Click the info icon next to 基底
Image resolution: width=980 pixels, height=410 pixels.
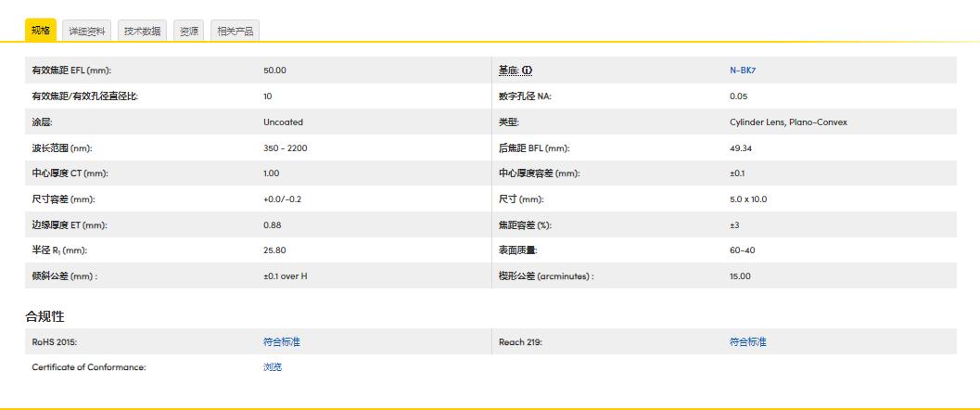pyautogui.click(x=528, y=70)
